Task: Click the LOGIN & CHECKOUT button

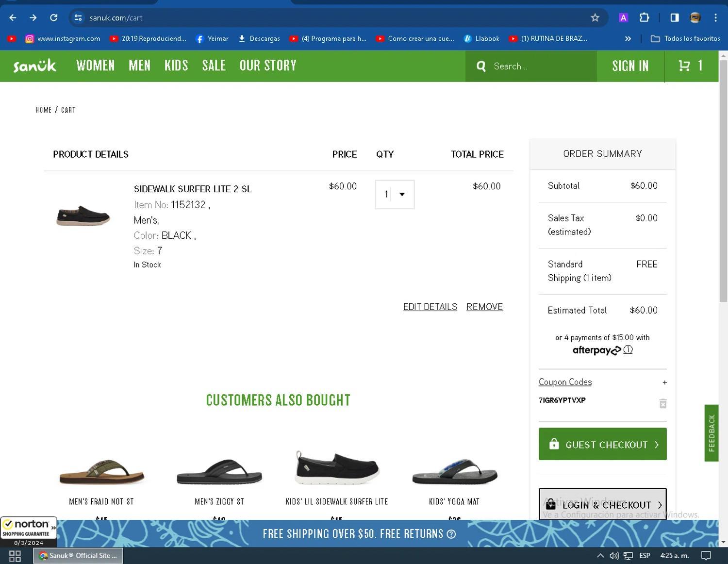Action: (602, 504)
